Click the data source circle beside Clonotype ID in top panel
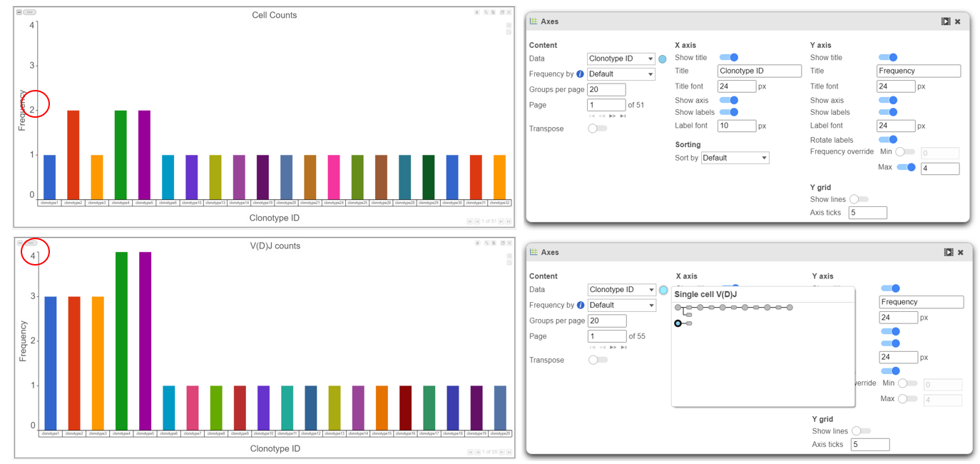Viewport: 980px width, 464px height. [x=663, y=59]
